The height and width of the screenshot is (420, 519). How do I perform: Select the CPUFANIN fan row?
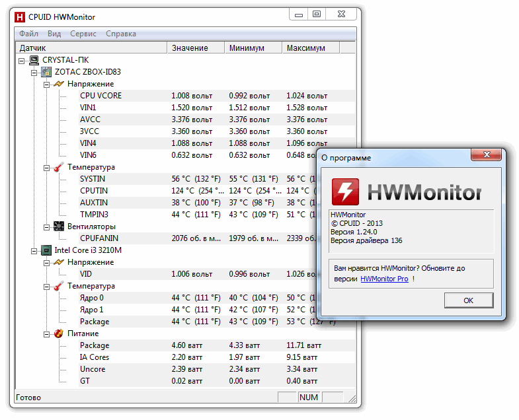tap(197, 238)
